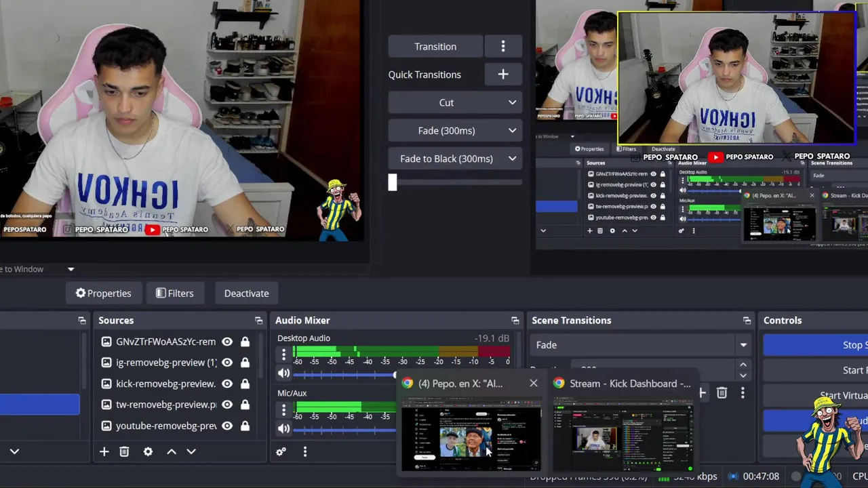868x488 pixels.
Task: Add a new source with plus icon
Action: pyautogui.click(x=104, y=451)
